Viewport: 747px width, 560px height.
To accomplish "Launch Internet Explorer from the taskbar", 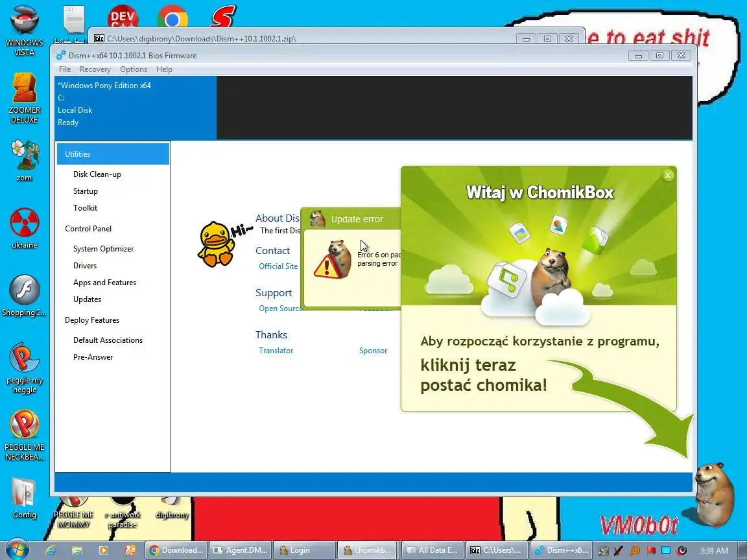I will coord(51,550).
